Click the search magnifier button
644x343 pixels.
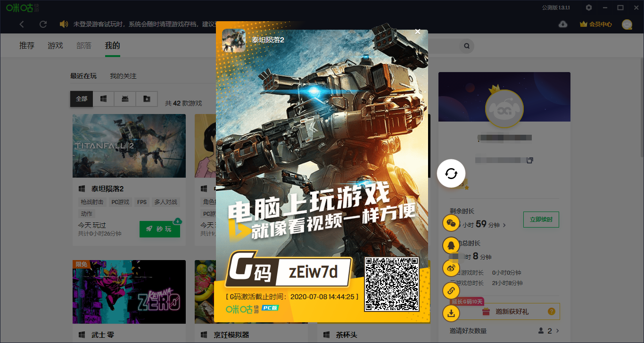[467, 46]
